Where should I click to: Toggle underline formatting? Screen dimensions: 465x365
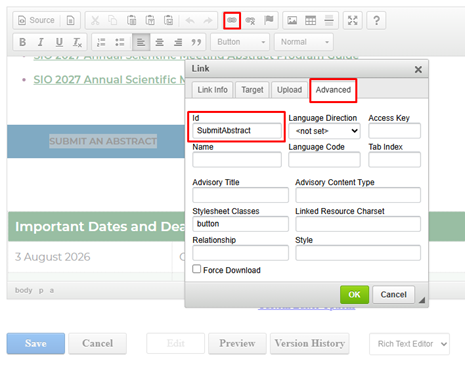[59, 42]
